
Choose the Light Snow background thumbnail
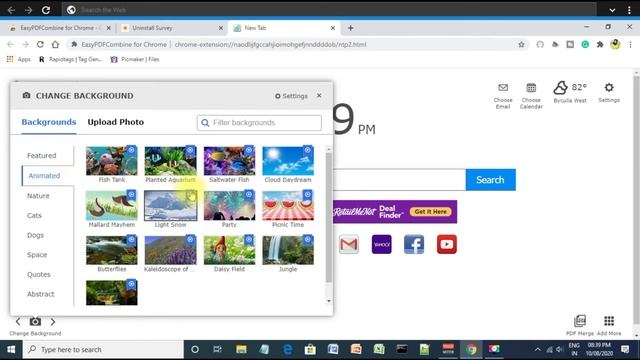click(170, 205)
